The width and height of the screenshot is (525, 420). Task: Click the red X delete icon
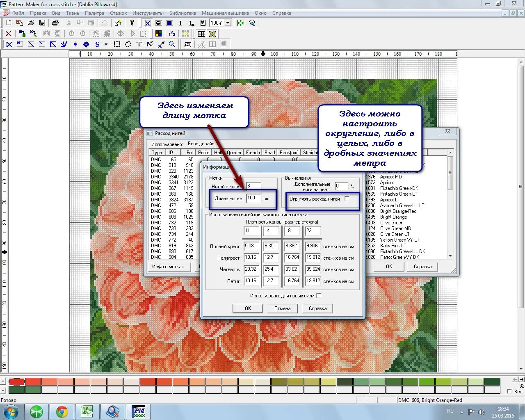(8, 34)
